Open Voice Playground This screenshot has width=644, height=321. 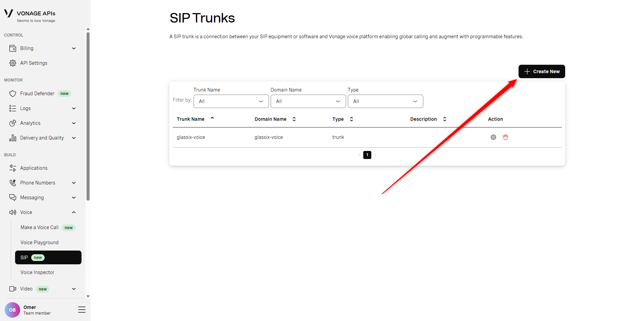click(x=40, y=243)
